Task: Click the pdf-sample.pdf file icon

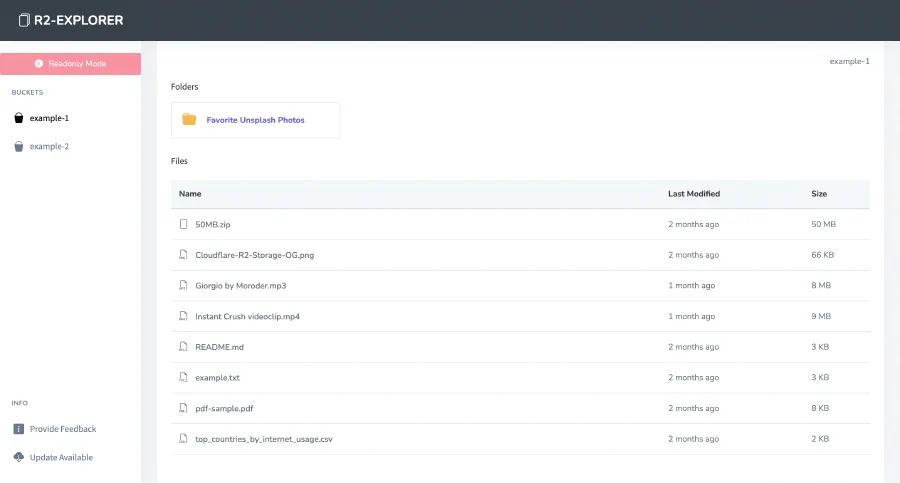Action: tap(183, 408)
